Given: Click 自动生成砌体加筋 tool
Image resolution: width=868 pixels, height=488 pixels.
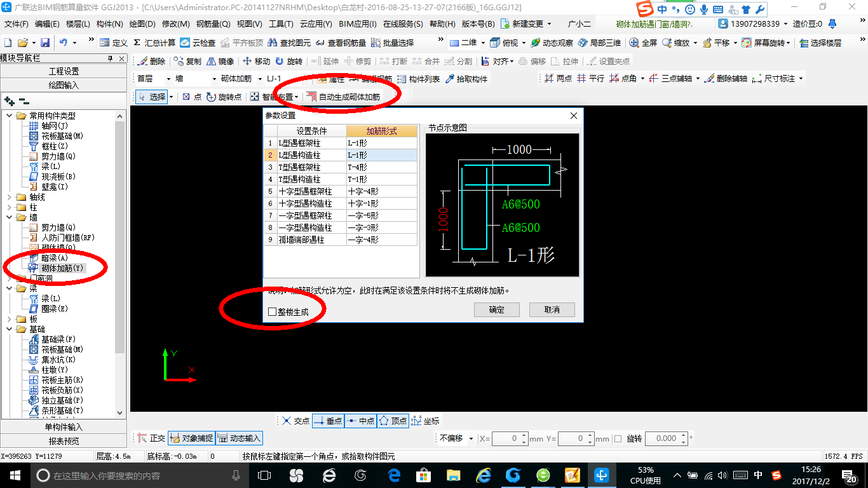Looking at the screenshot, I should (x=343, y=97).
